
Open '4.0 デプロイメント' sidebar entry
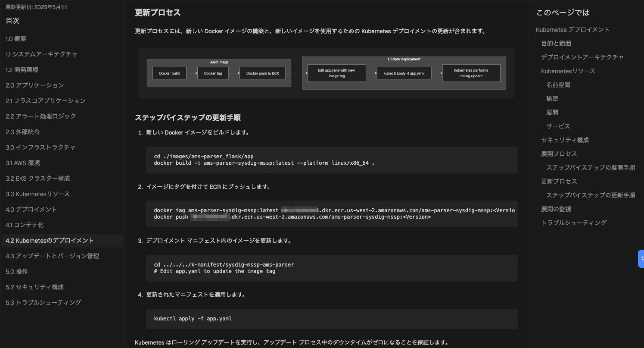click(x=31, y=210)
